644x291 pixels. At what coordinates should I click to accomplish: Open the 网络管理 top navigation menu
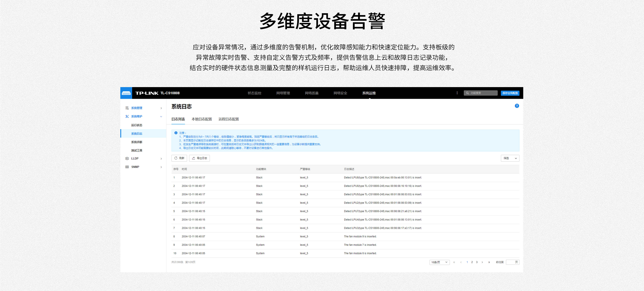[x=283, y=93]
